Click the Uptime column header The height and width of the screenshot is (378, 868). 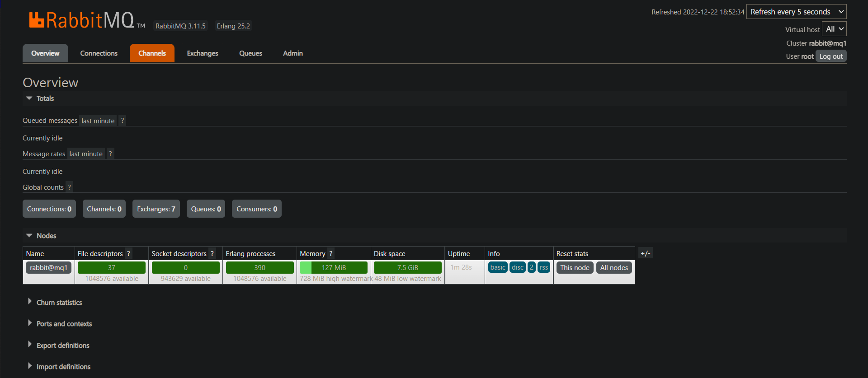point(459,253)
